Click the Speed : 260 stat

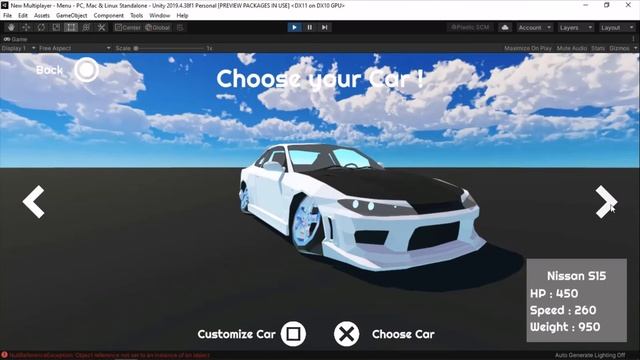click(563, 310)
